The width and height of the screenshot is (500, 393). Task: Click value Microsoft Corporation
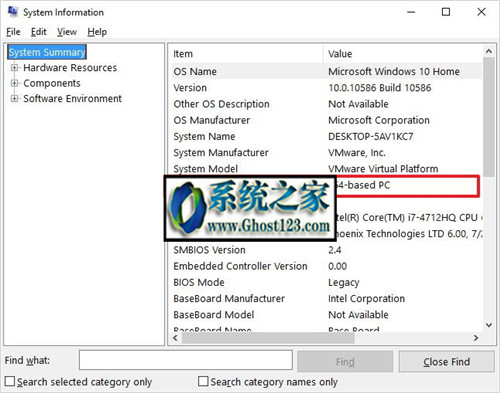pyautogui.click(x=379, y=120)
